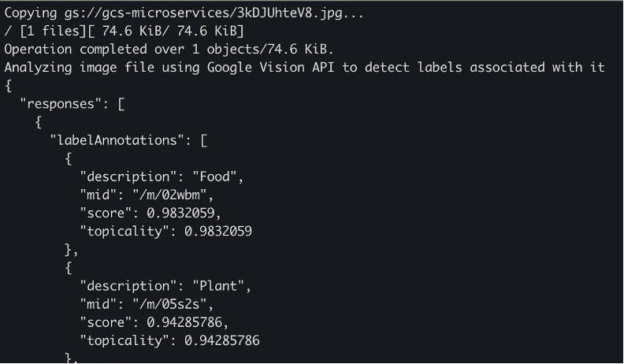This screenshot has width=624, height=364.
Task: Click the "labelAnnotations" JSON key
Action: pyautogui.click(x=117, y=140)
